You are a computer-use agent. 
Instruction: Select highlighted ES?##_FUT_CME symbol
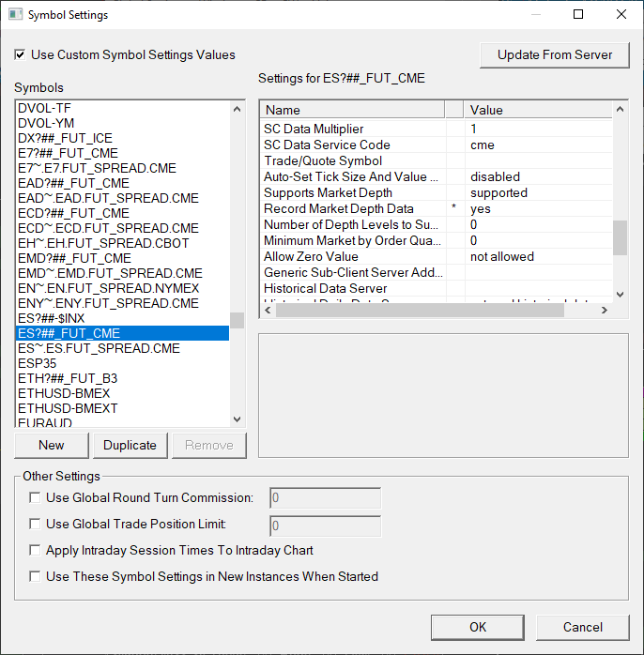[122, 333]
